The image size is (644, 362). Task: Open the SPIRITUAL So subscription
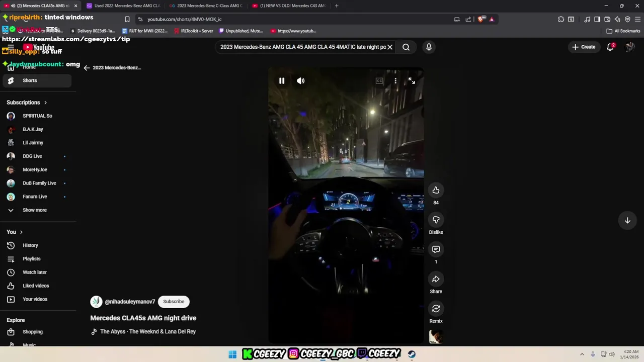37,116
